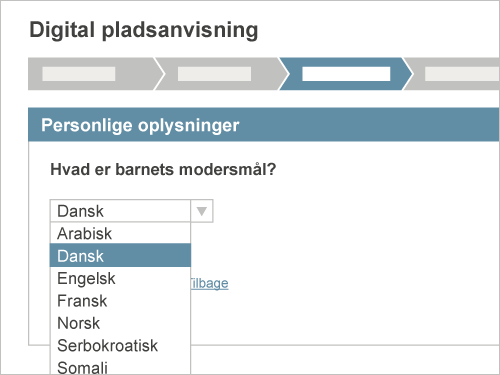Image resolution: width=500 pixels, height=375 pixels.
Task: Open the modersmål dropdown arrow
Action: 202,211
